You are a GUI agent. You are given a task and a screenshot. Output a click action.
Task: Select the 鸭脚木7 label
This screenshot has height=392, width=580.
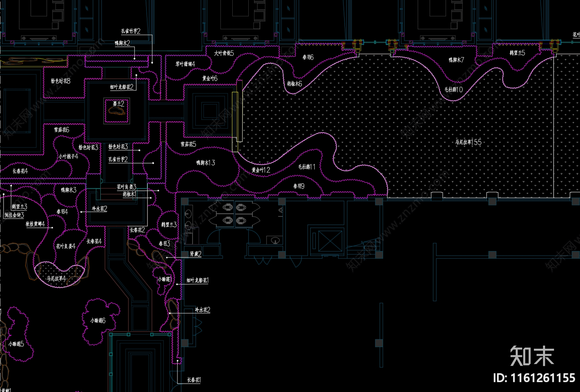pos(456,60)
